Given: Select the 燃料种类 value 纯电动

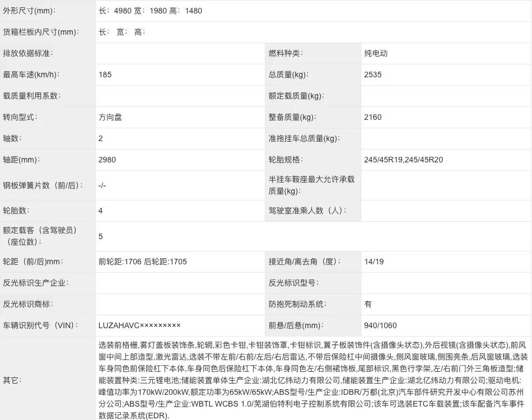Looking at the screenshot, I should [x=376, y=53].
